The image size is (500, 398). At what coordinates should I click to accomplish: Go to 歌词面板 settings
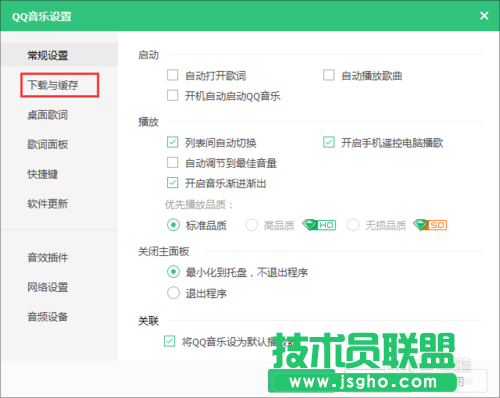pos(48,144)
